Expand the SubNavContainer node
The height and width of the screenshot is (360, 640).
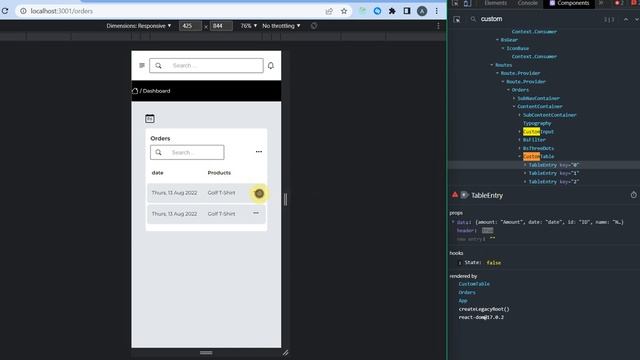[514, 98]
